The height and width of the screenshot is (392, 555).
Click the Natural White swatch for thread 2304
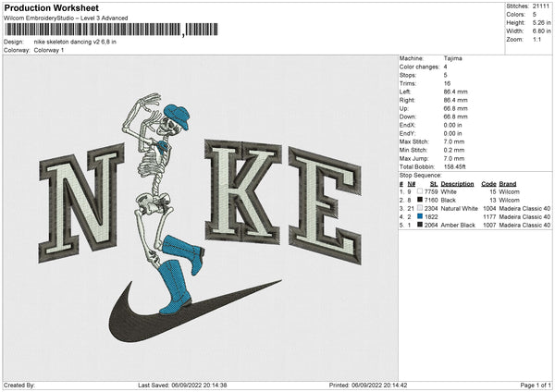tap(420, 208)
